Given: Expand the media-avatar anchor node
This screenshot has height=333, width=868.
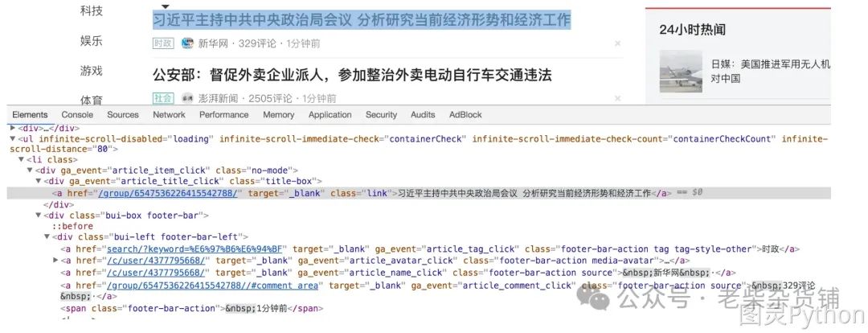Looking at the screenshot, I should [55, 260].
